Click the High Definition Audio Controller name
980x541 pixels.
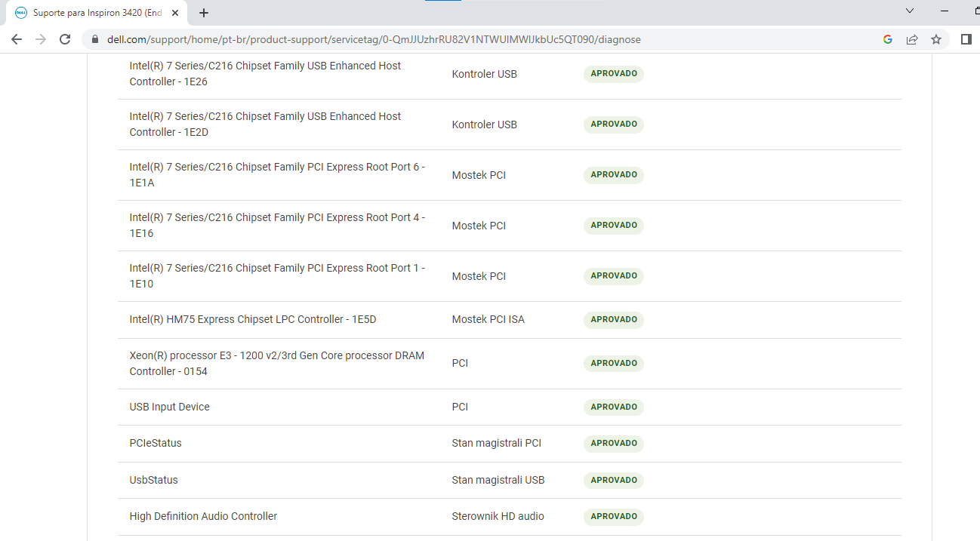pyautogui.click(x=203, y=517)
